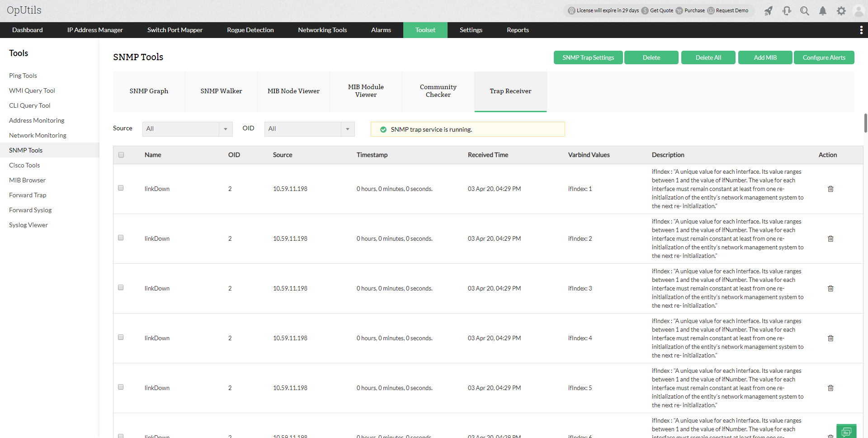868x438 pixels.
Task: Click the support headset icon
Action: (787, 10)
